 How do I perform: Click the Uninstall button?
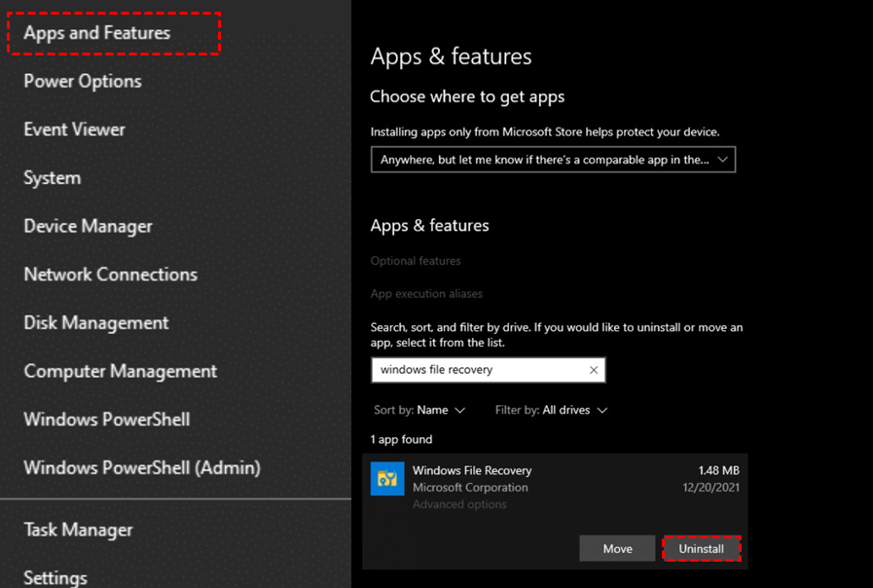(x=701, y=549)
